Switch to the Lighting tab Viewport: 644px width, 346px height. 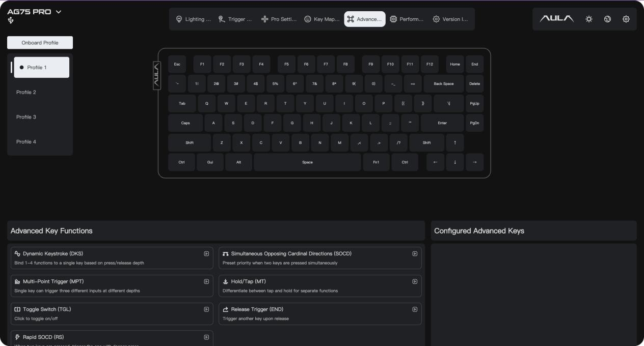[x=193, y=19]
